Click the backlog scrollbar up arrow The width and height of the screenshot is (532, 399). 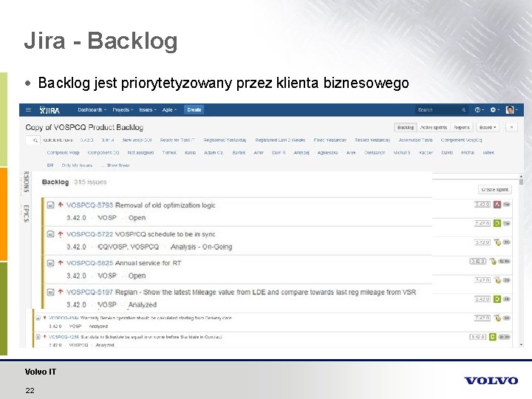point(521,177)
